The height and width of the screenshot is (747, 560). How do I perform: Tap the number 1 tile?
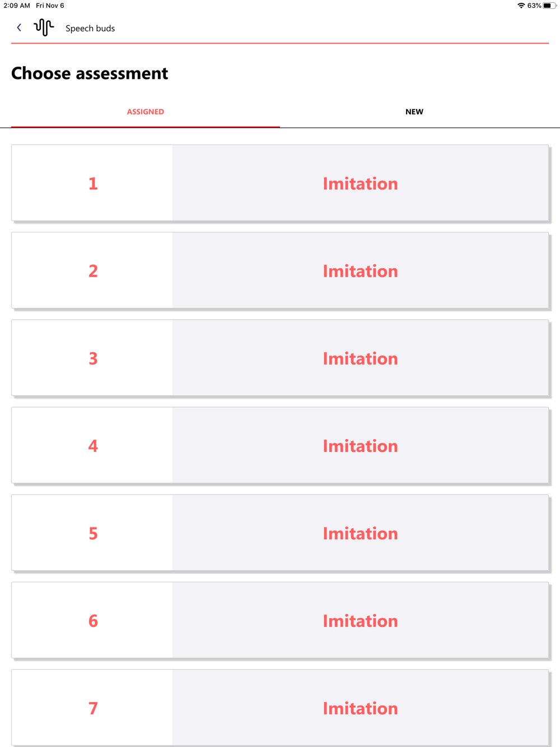pyautogui.click(x=93, y=184)
